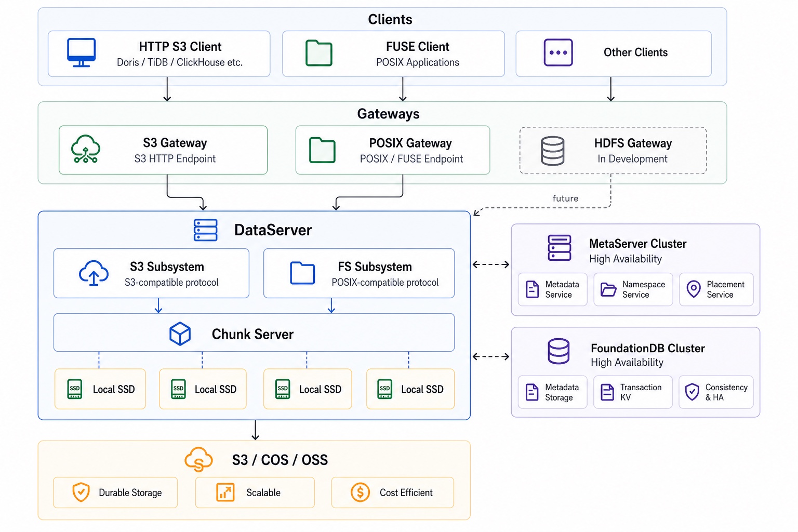Click the "S3 HTTP Endpoint" subtitle
Image resolution: width=798 pixels, height=532 pixels.
[x=175, y=158]
